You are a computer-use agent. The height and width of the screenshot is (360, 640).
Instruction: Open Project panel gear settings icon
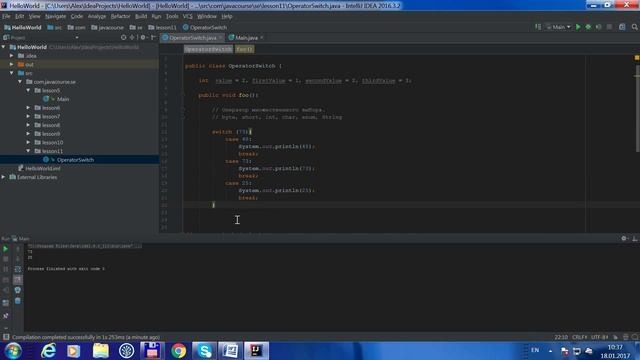click(143, 38)
